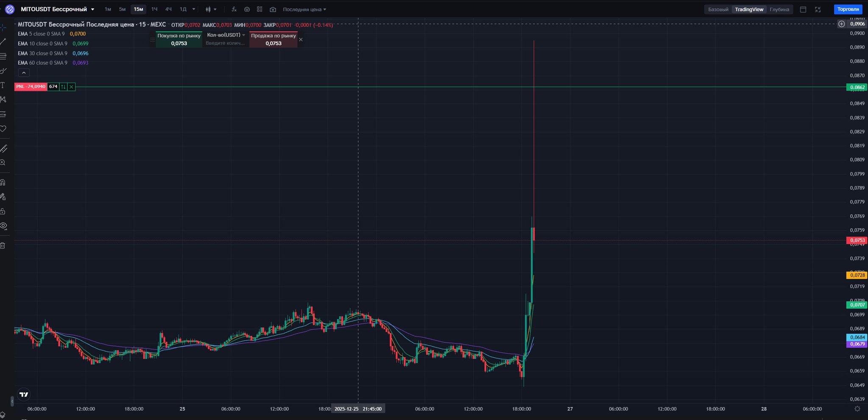Click the red PNL -74,0940 label
868x420 pixels.
point(31,87)
